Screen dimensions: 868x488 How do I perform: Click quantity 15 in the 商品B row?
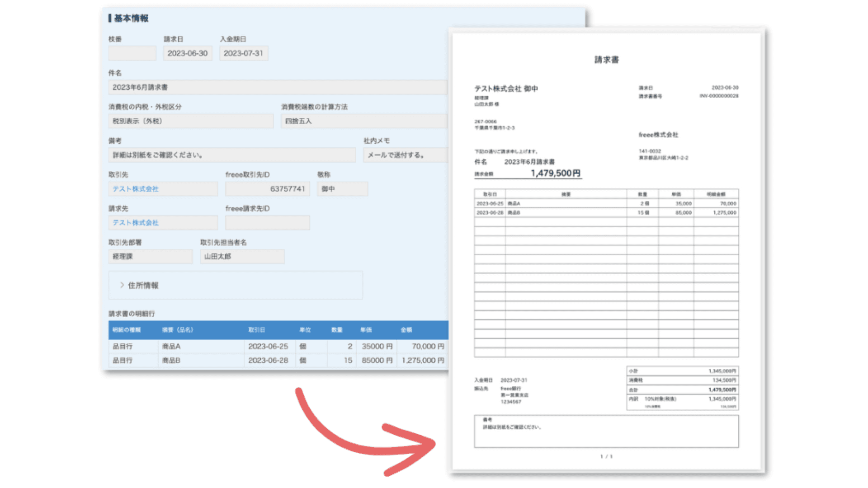pos(342,361)
